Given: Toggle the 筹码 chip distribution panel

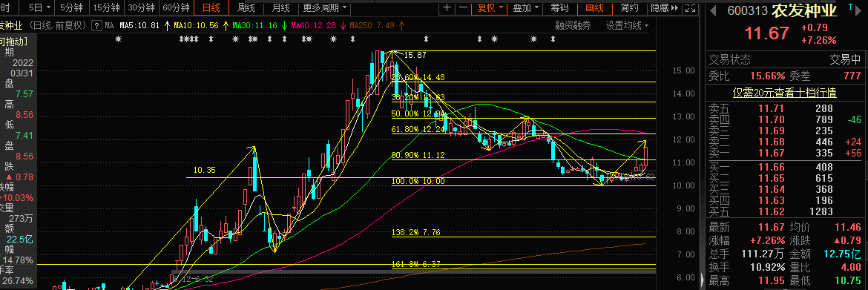Looking at the screenshot, I should [x=559, y=7].
